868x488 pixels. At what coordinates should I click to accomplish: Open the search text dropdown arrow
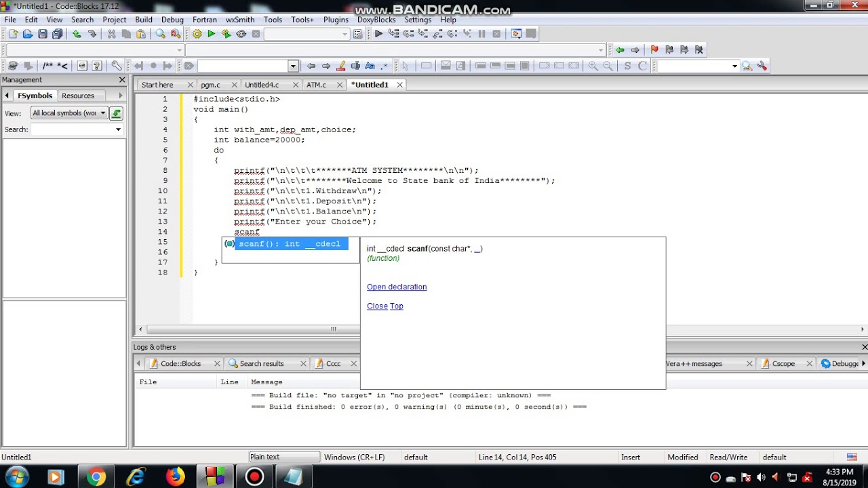point(293,66)
